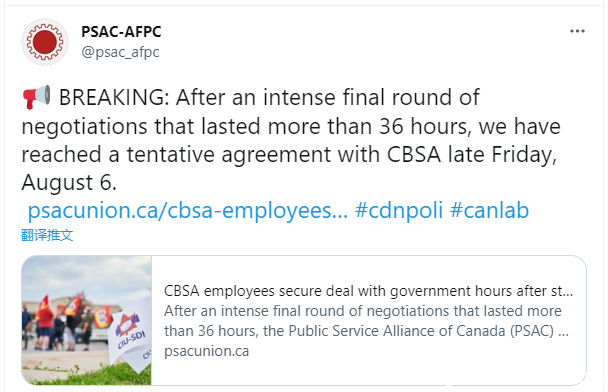Click the 翻译推文 translate tweet link
This screenshot has width=608, height=392.
point(47,235)
